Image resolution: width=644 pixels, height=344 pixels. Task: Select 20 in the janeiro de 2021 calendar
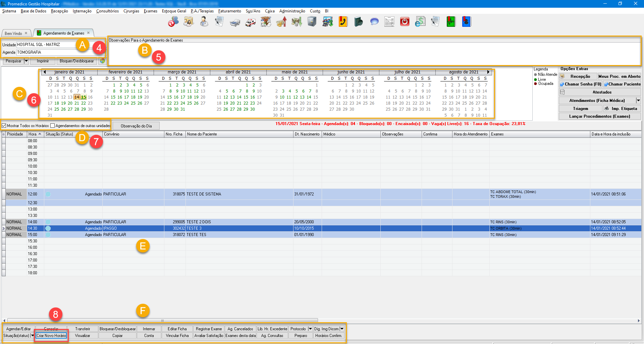tap(70, 103)
